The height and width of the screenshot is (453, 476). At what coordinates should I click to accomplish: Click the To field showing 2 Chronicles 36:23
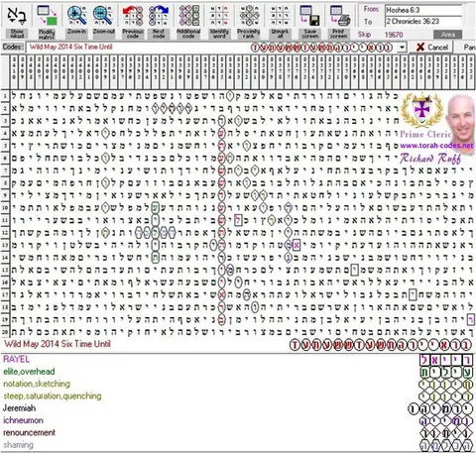pyautogui.click(x=423, y=22)
